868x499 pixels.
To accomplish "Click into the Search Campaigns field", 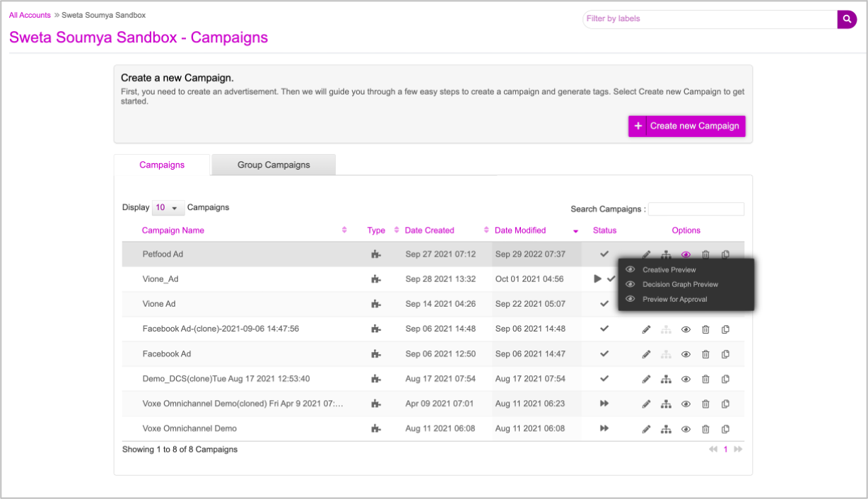I will click(x=696, y=209).
